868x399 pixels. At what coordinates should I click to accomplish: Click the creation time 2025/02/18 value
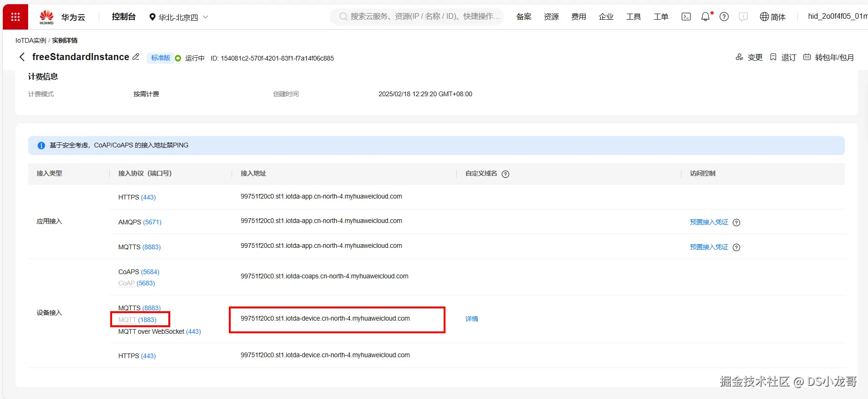[425, 94]
